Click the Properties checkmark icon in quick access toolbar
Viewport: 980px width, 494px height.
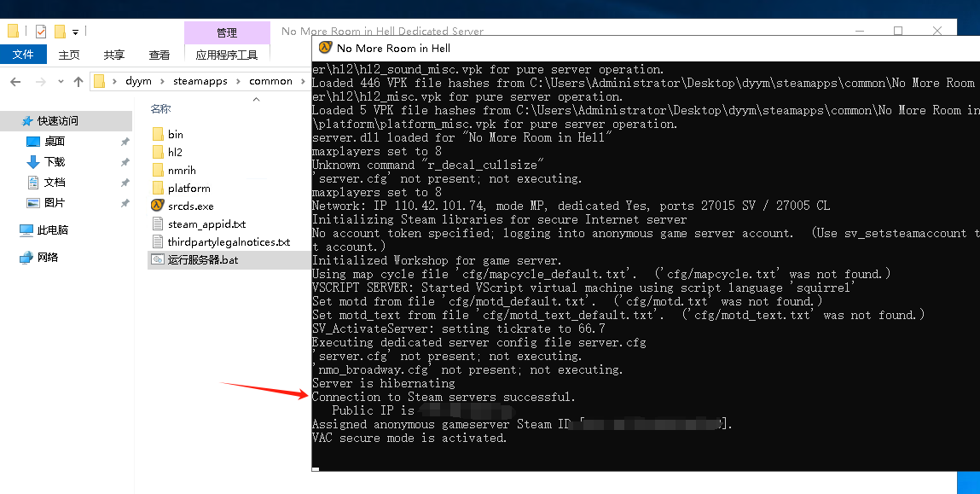(x=41, y=31)
